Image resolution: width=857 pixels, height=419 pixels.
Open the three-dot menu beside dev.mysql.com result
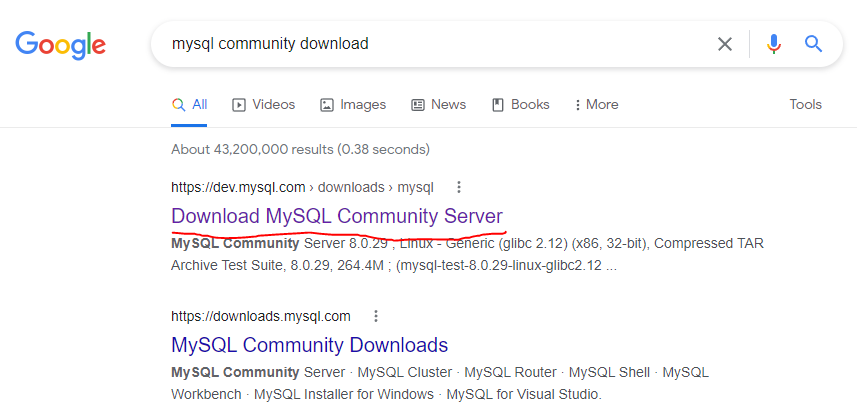point(459,187)
